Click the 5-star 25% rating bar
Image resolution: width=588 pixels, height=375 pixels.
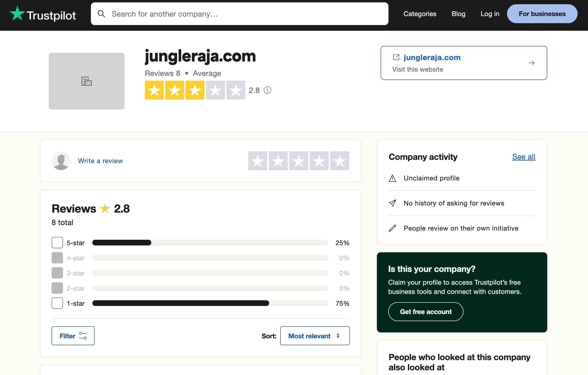210,243
